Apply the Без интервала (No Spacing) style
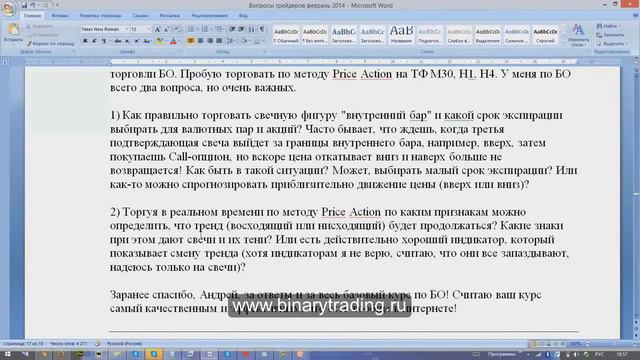640x360 pixels. coord(315,35)
